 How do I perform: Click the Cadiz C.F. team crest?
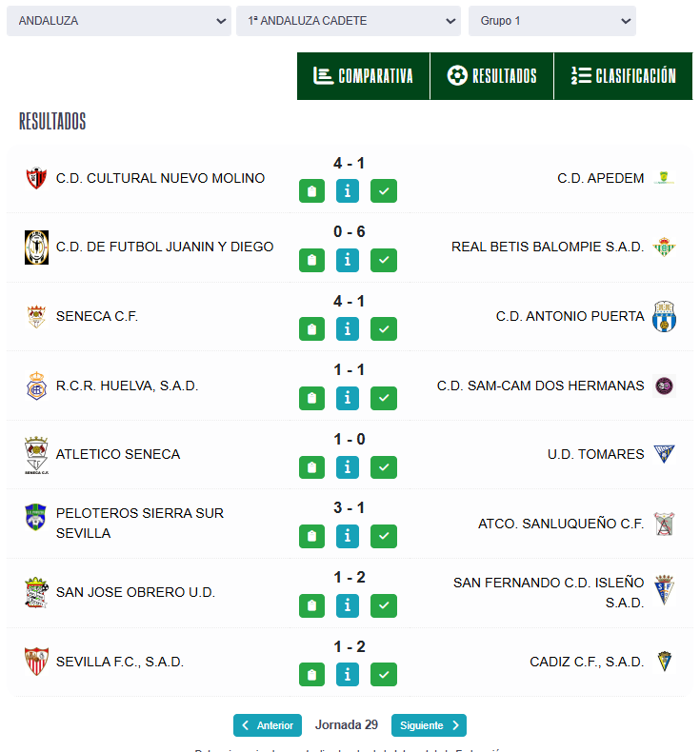click(664, 662)
